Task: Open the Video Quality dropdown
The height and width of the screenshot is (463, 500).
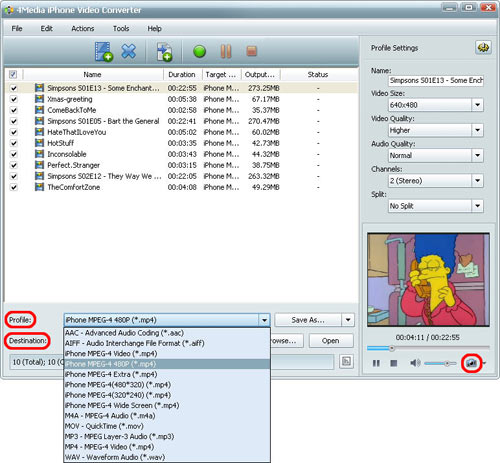Action: coord(477,130)
